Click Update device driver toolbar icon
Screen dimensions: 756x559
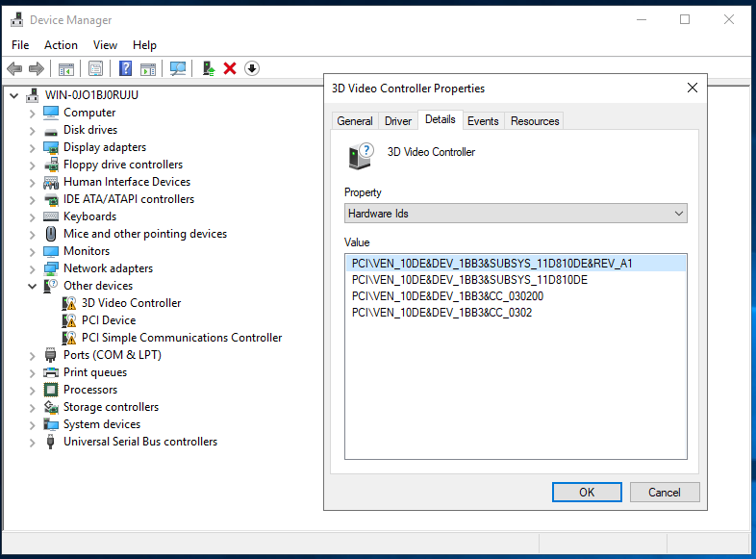(x=209, y=68)
